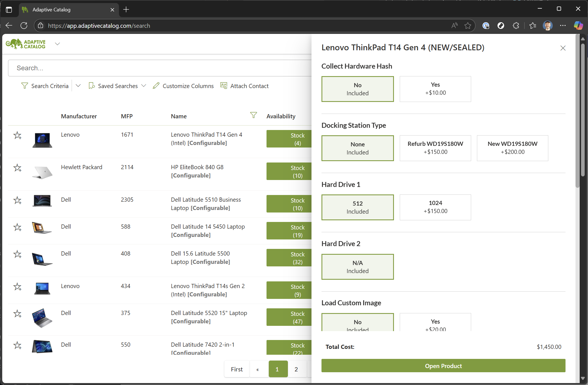Click the Total Cost '$1,450.00' value

(x=549, y=347)
